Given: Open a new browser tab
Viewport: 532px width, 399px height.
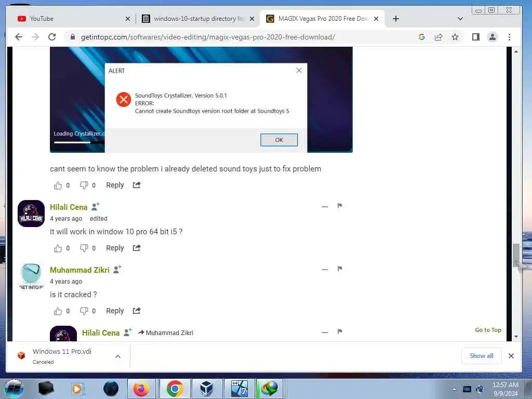Looking at the screenshot, I should click(x=395, y=19).
